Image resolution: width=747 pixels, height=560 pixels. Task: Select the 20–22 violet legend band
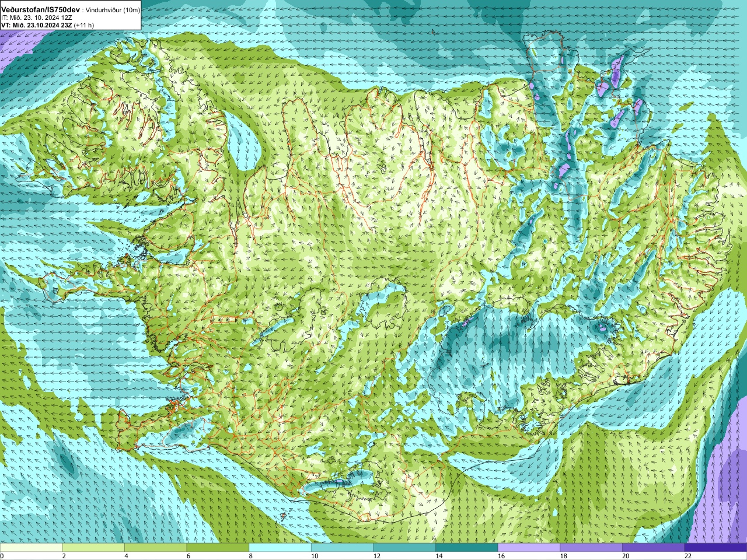654,548
